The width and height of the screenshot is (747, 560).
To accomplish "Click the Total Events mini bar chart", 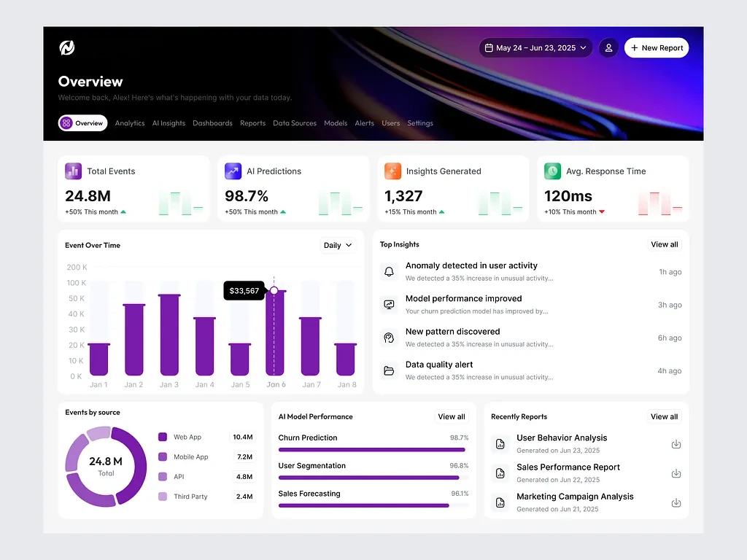I will click(181, 203).
